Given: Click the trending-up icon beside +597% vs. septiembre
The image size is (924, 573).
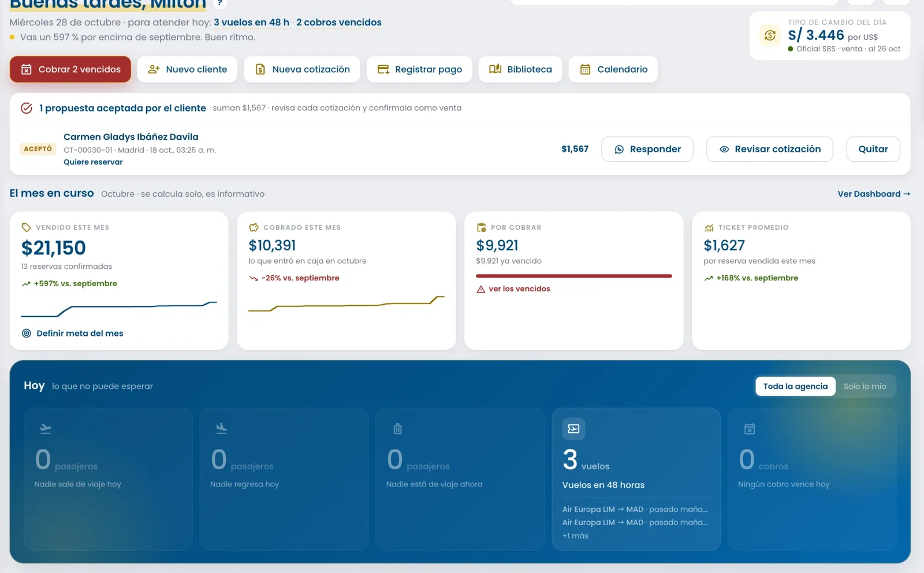Looking at the screenshot, I should (x=26, y=284).
